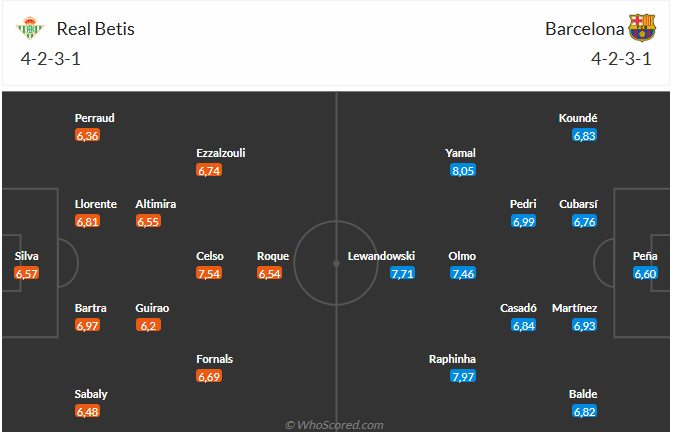Select player name Fornals
The height and width of the screenshot is (432, 675).
pyautogui.click(x=216, y=359)
